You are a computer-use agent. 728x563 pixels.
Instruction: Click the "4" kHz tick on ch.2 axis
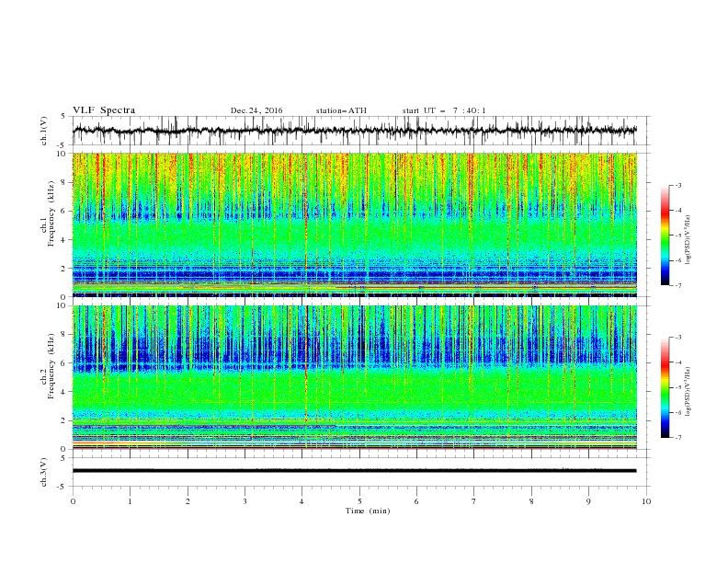coord(63,392)
